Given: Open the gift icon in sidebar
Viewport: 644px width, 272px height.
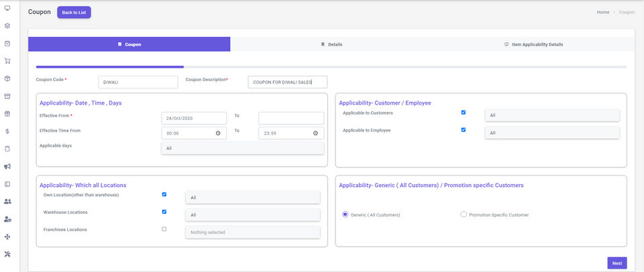Looking at the screenshot, I should point(7,113).
